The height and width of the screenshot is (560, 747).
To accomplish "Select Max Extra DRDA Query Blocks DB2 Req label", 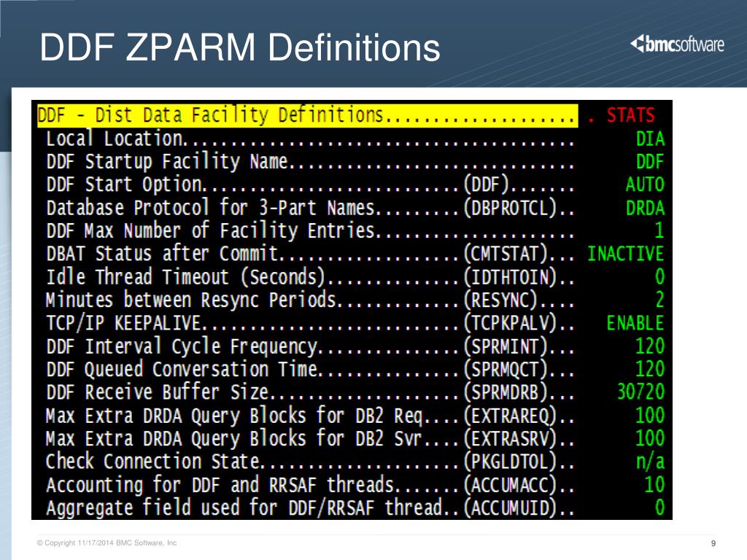I will pos(234,415).
